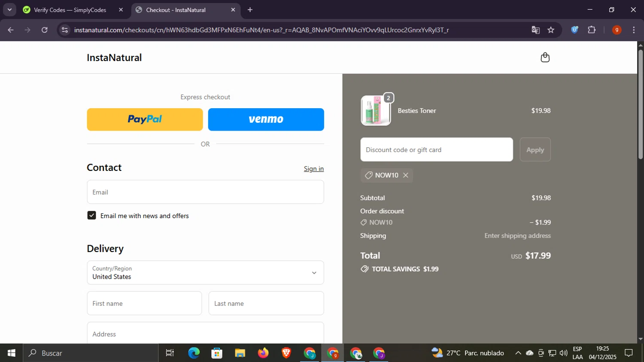
Task: Open the Chrome three-dot menu
Action: (x=634, y=30)
